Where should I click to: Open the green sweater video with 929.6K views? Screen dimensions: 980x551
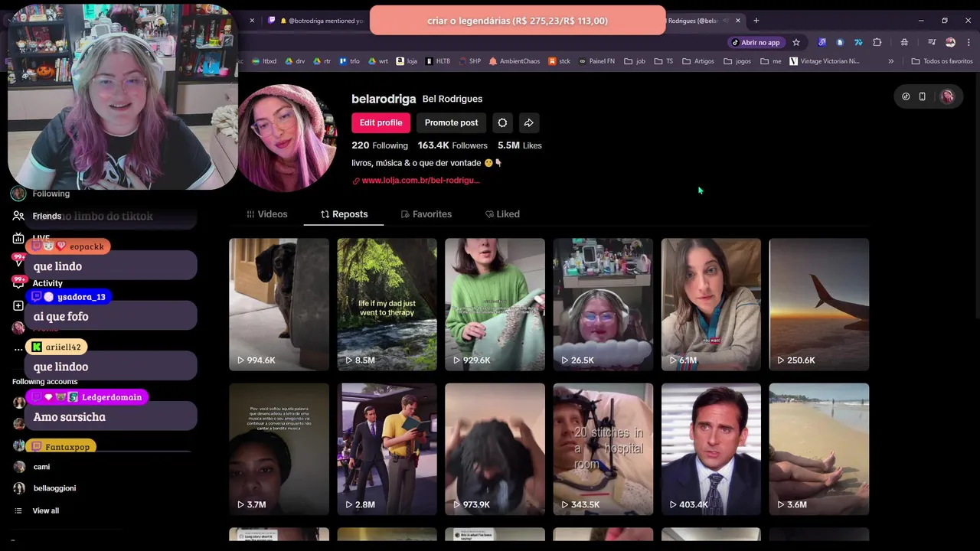pyautogui.click(x=495, y=304)
